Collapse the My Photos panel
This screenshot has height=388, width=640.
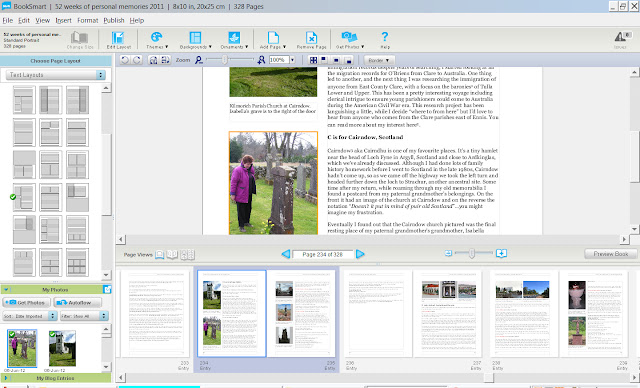(x=6, y=290)
